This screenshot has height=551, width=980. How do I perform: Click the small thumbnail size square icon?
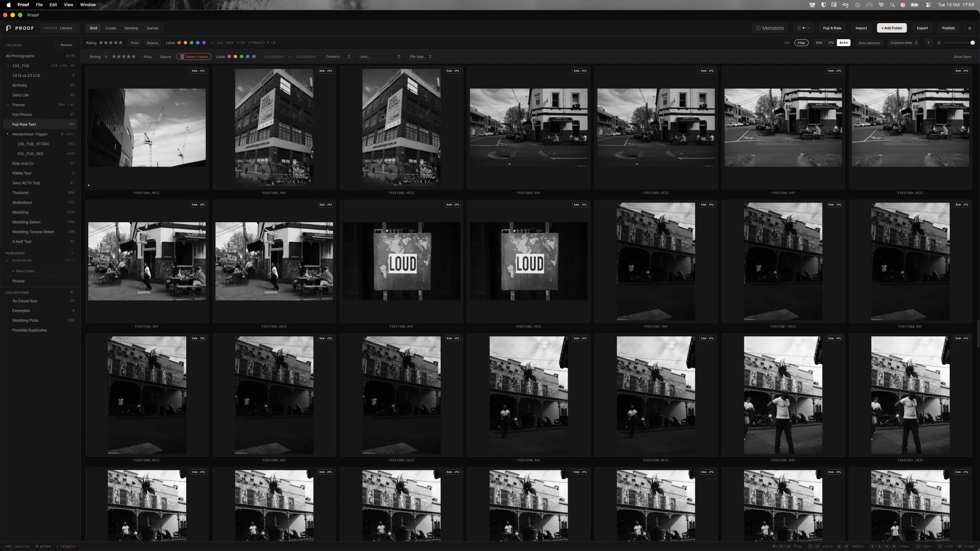click(x=939, y=43)
